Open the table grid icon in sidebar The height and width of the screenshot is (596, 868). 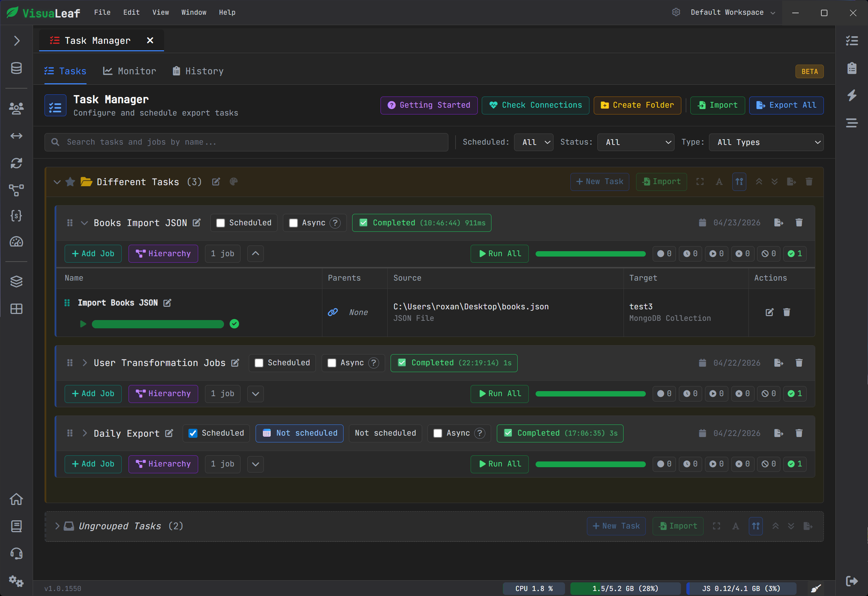coord(16,309)
